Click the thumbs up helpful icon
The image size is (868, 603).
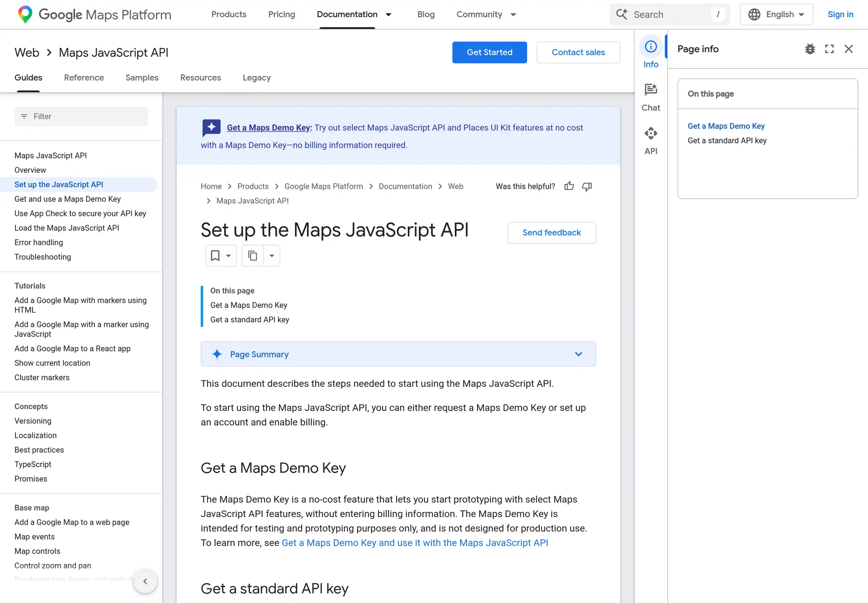tap(569, 186)
